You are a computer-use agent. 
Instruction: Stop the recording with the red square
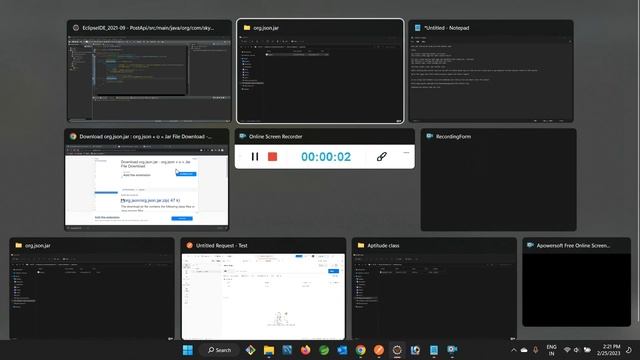272,157
